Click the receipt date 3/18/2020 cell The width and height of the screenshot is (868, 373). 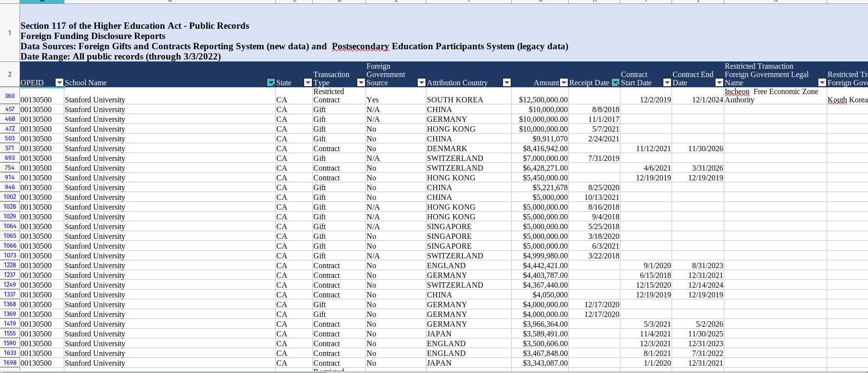point(594,236)
